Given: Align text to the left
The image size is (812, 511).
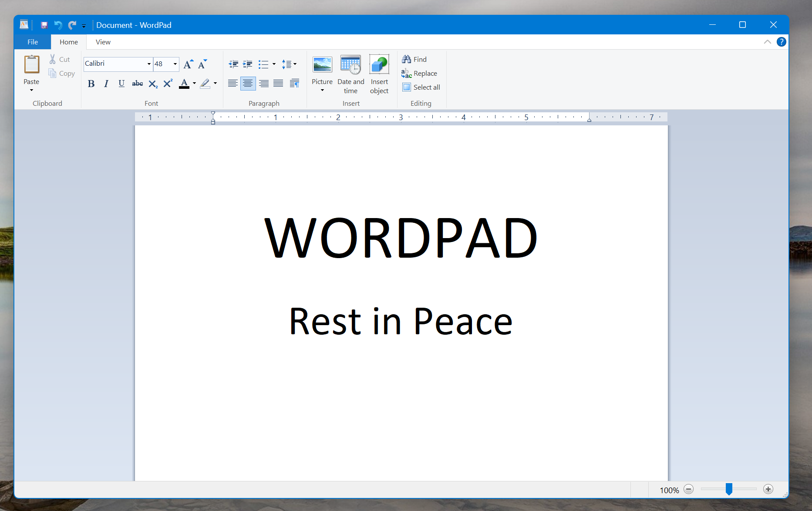Looking at the screenshot, I should (233, 83).
